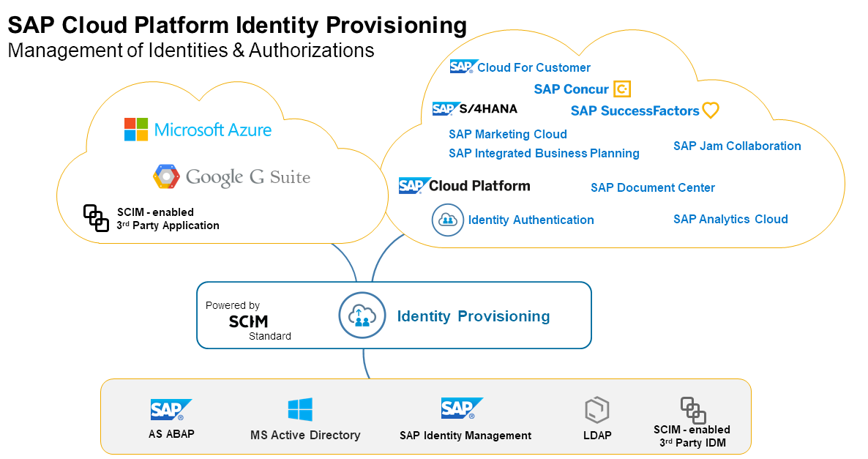868x459 pixels.
Task: Select the SAP Cloud Platform logo
Action: click(x=465, y=186)
